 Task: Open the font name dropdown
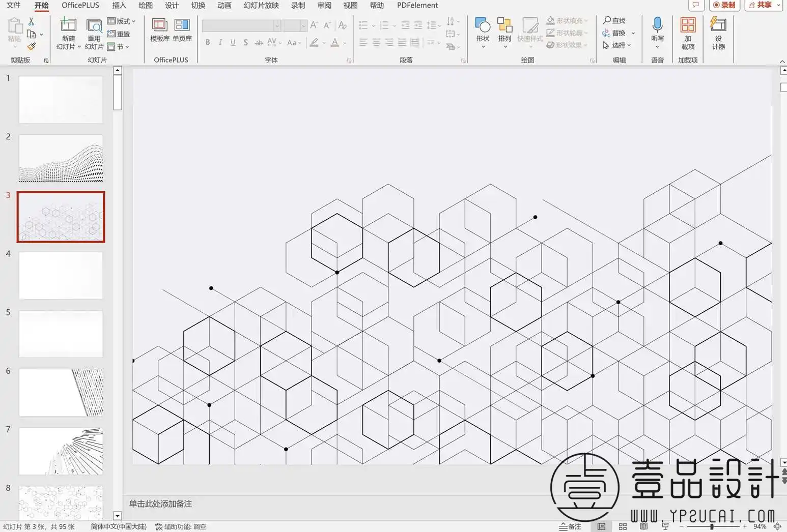tap(277, 25)
